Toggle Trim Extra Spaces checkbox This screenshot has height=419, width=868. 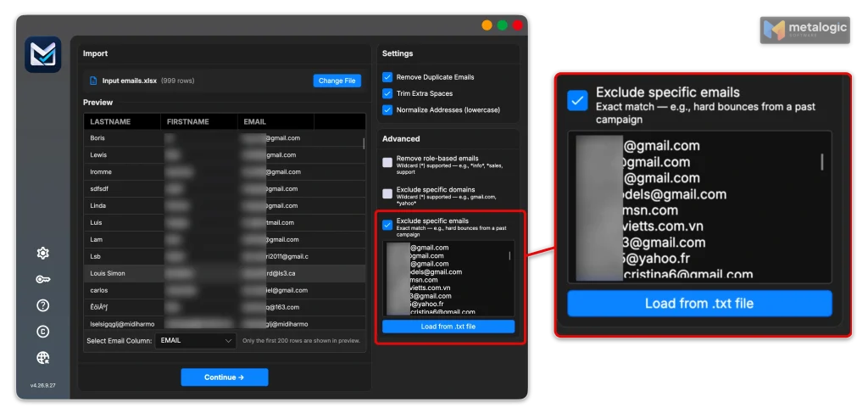pos(387,93)
